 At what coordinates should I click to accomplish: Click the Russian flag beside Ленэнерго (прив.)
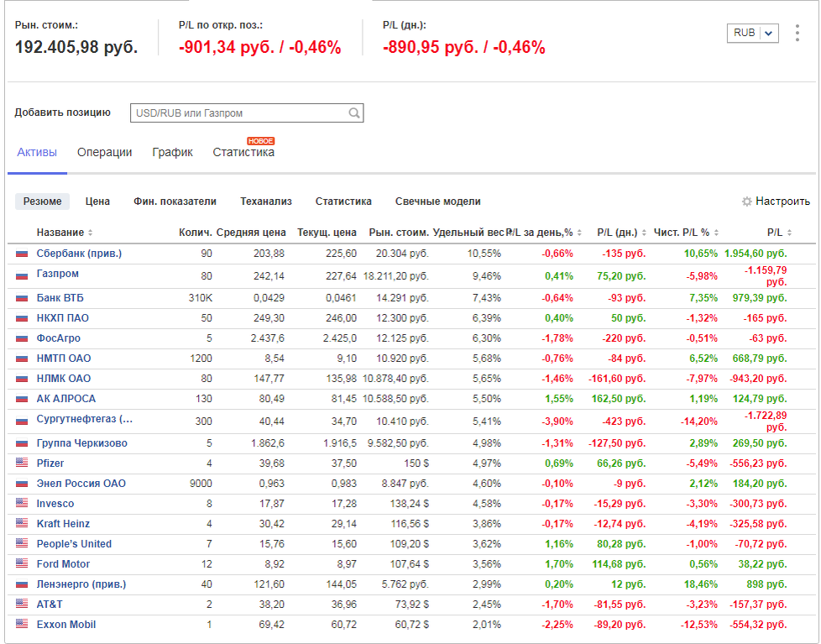point(22,584)
